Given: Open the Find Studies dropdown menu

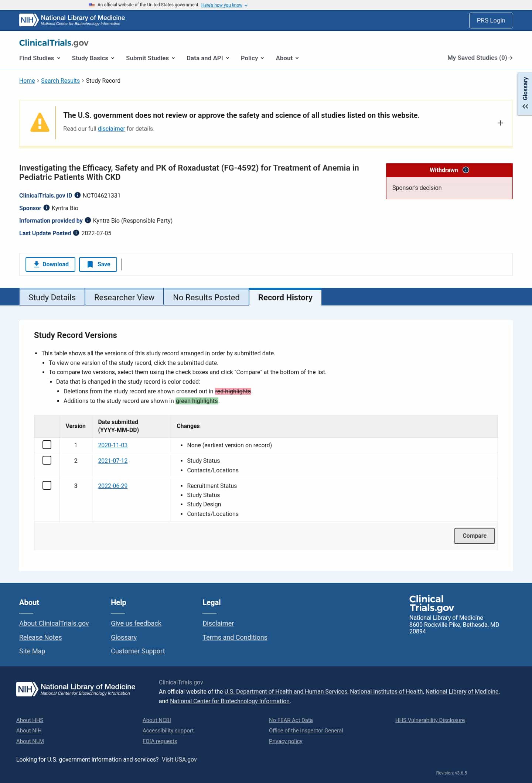Looking at the screenshot, I should pyautogui.click(x=40, y=58).
